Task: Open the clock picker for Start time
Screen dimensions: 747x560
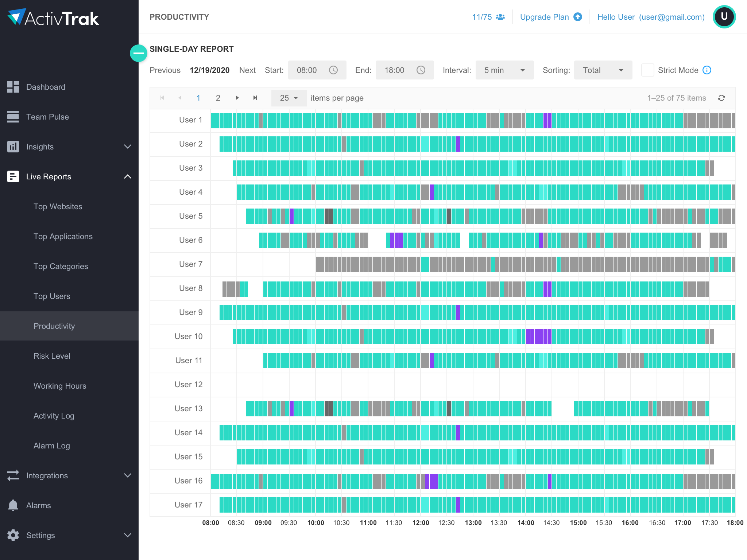Action: [333, 70]
